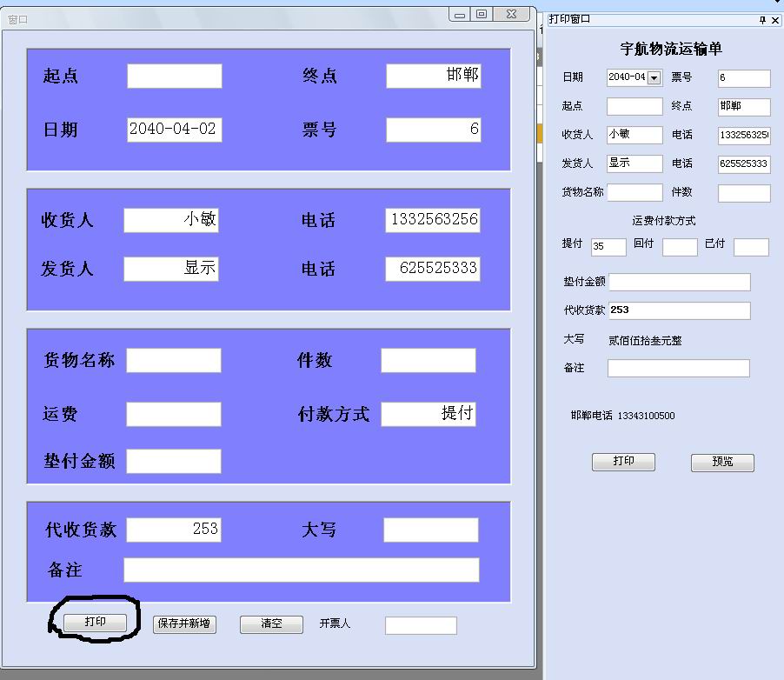Image resolution: width=784 pixels, height=680 pixels.
Task: Focus 垫付金额 field in print panel
Action: 680,282
